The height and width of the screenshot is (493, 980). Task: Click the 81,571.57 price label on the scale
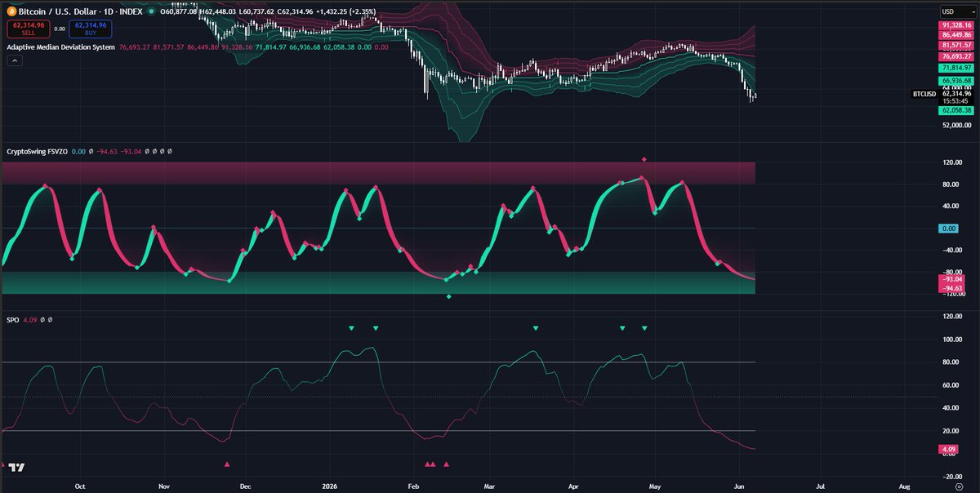[x=956, y=46]
